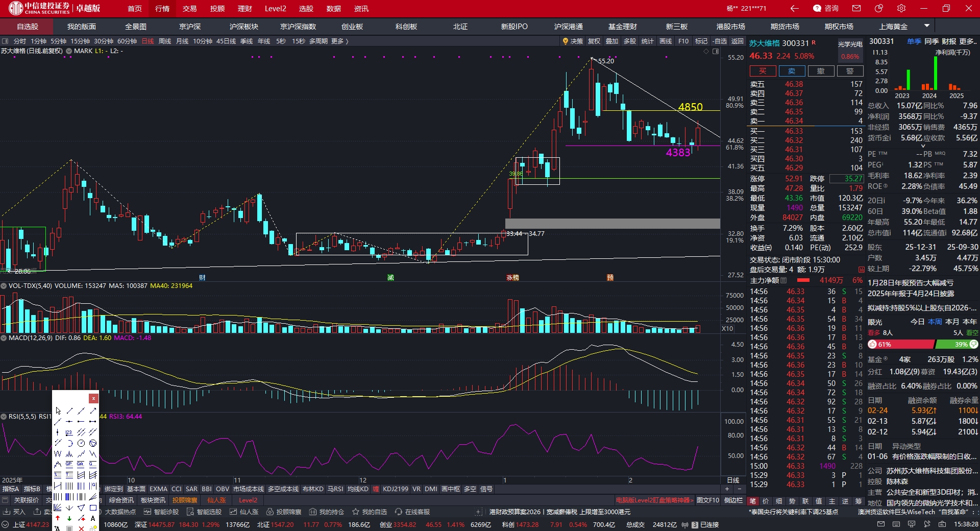
Task: Go back using the title bar arrow
Action: coord(794,9)
